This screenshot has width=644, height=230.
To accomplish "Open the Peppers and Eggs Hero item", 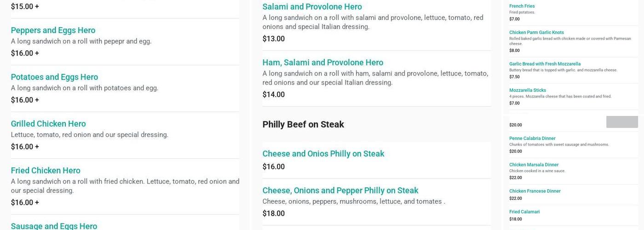I will [x=53, y=30].
